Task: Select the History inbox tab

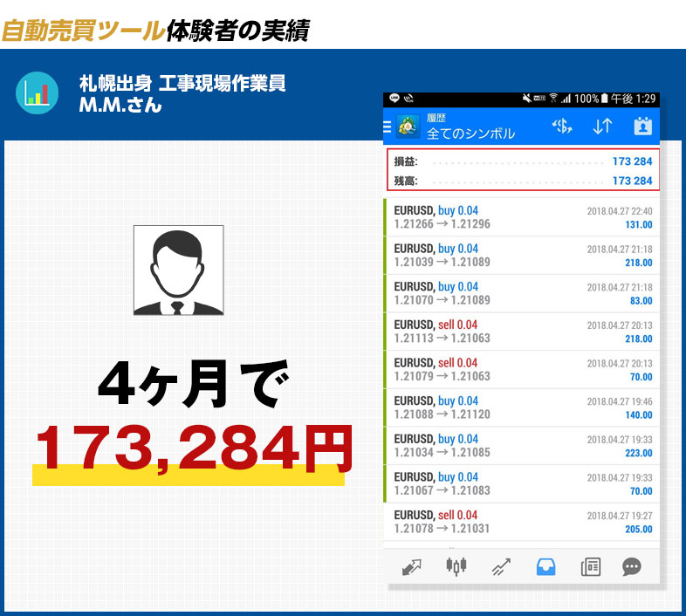Action: 545,567
